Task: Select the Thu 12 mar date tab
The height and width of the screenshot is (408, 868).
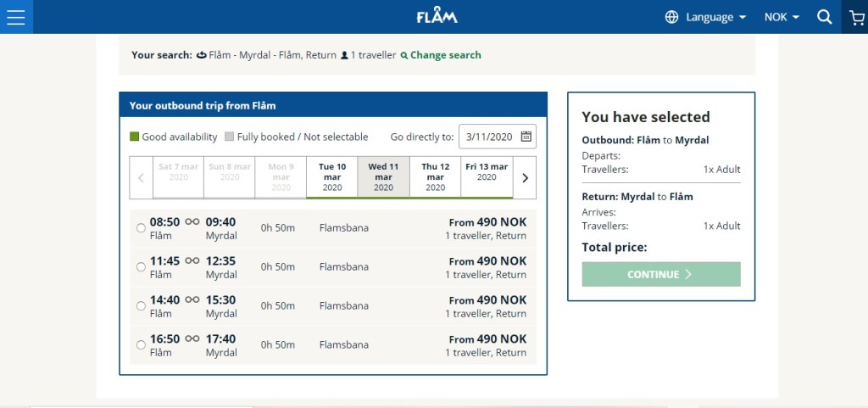Action: [x=435, y=176]
